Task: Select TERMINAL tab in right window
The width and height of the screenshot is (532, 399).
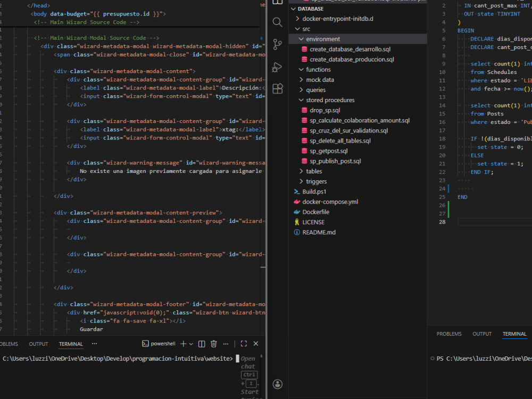Action: click(514, 334)
